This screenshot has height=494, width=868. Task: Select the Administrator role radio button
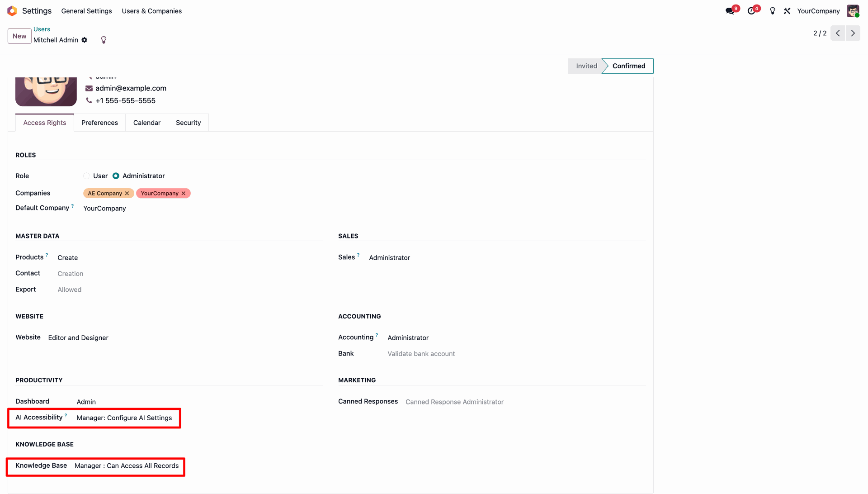point(116,176)
